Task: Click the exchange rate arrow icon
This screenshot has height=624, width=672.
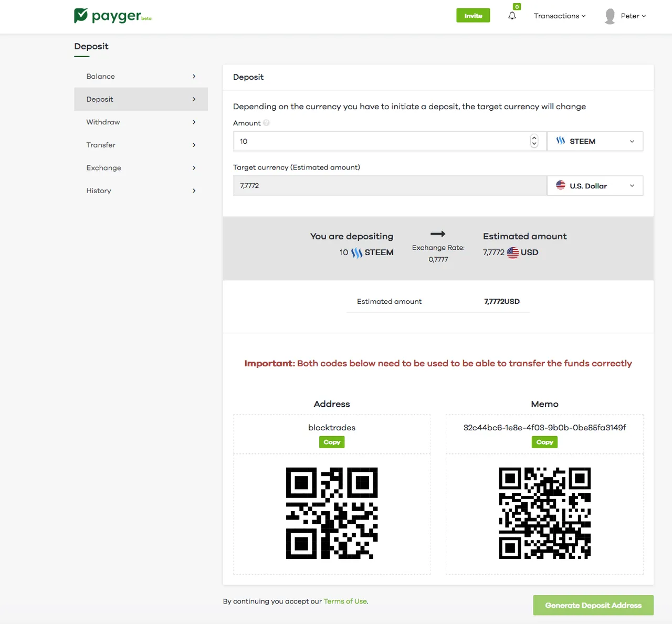Action: click(438, 234)
